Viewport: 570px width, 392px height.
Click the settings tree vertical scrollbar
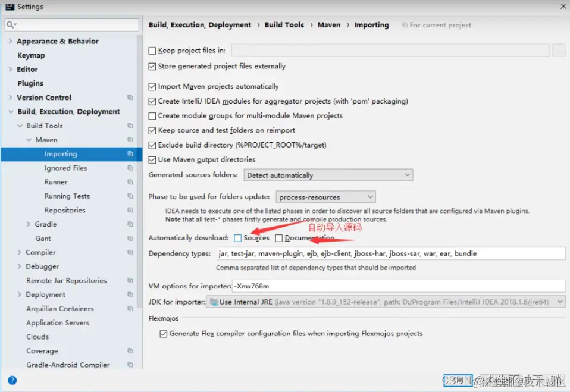click(139, 171)
